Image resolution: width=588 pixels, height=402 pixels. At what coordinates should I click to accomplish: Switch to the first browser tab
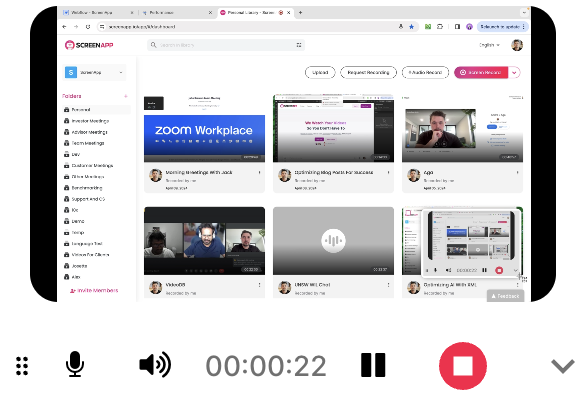[98, 12]
